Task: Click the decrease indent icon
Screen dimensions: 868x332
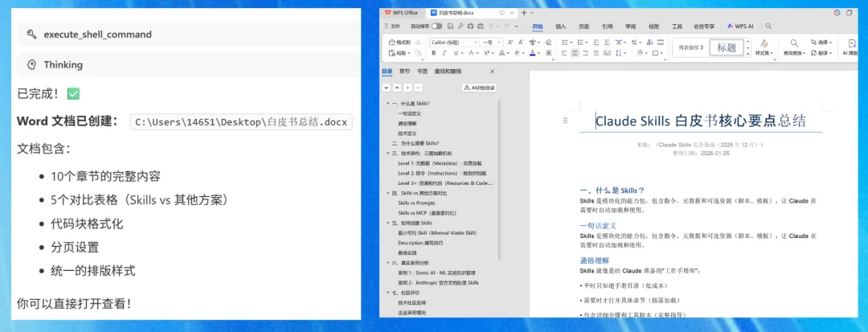Action: click(596, 43)
